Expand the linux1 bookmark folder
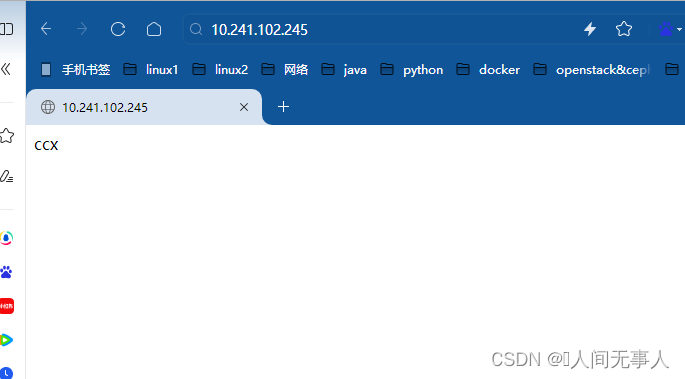 151,69
